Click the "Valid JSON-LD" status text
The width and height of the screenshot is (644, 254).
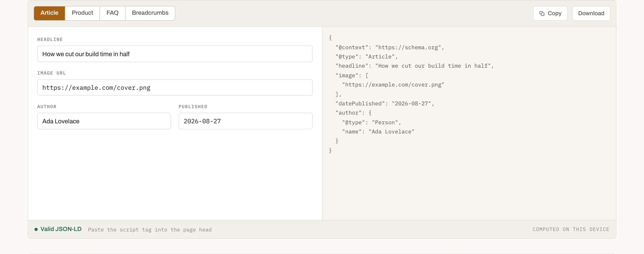pos(61,229)
